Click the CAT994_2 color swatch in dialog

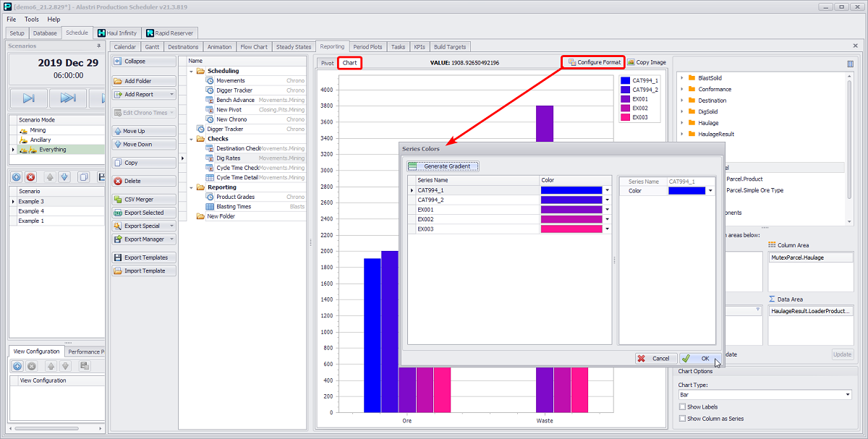click(x=571, y=200)
